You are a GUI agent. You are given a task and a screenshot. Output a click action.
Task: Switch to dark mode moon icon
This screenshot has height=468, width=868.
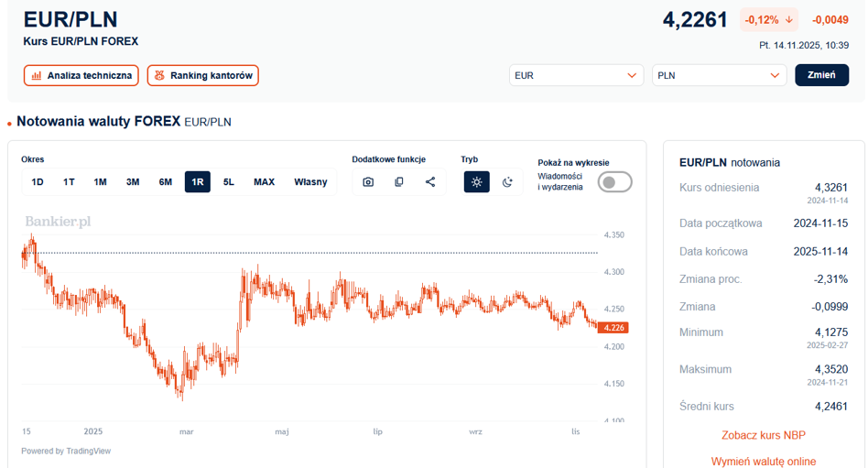(507, 182)
